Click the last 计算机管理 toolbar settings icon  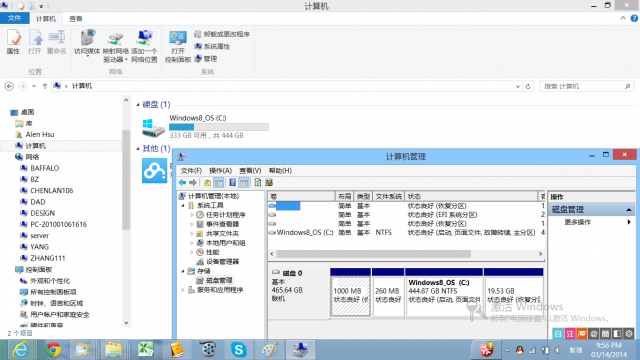269,182
